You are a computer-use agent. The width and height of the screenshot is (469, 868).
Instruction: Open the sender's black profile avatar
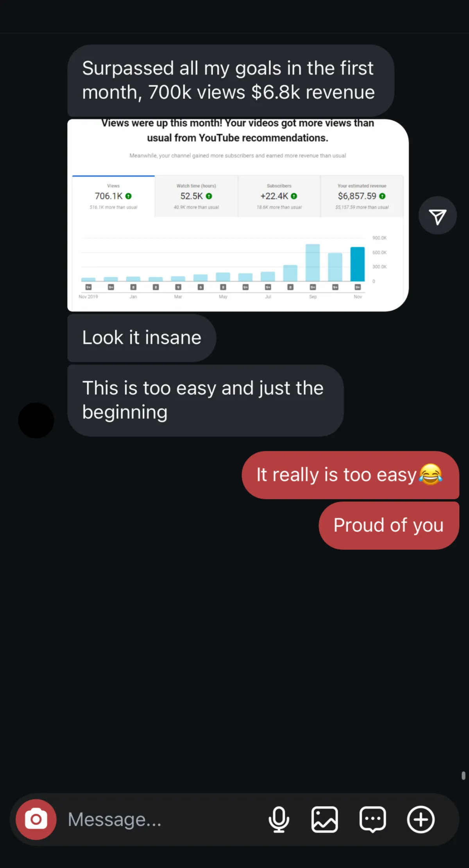36,420
